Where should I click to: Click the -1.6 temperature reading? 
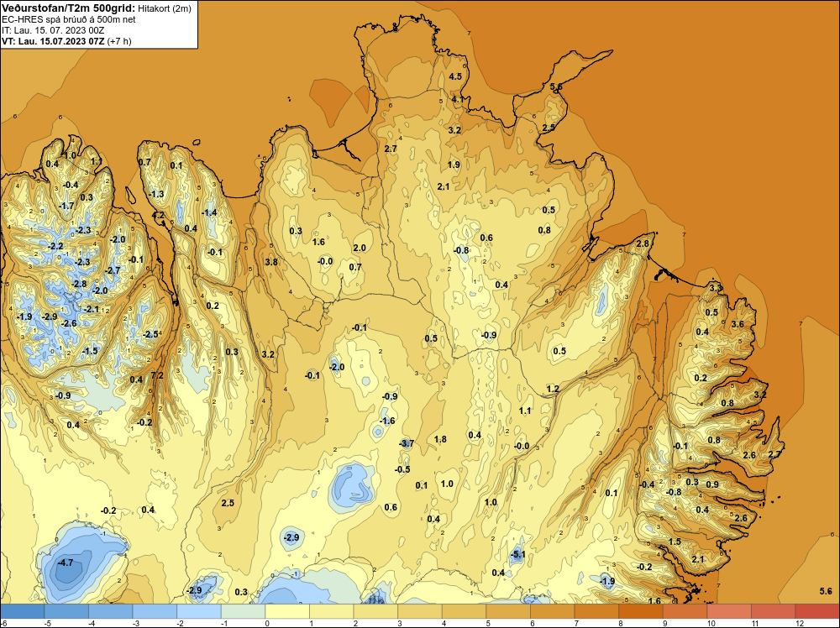(x=387, y=421)
